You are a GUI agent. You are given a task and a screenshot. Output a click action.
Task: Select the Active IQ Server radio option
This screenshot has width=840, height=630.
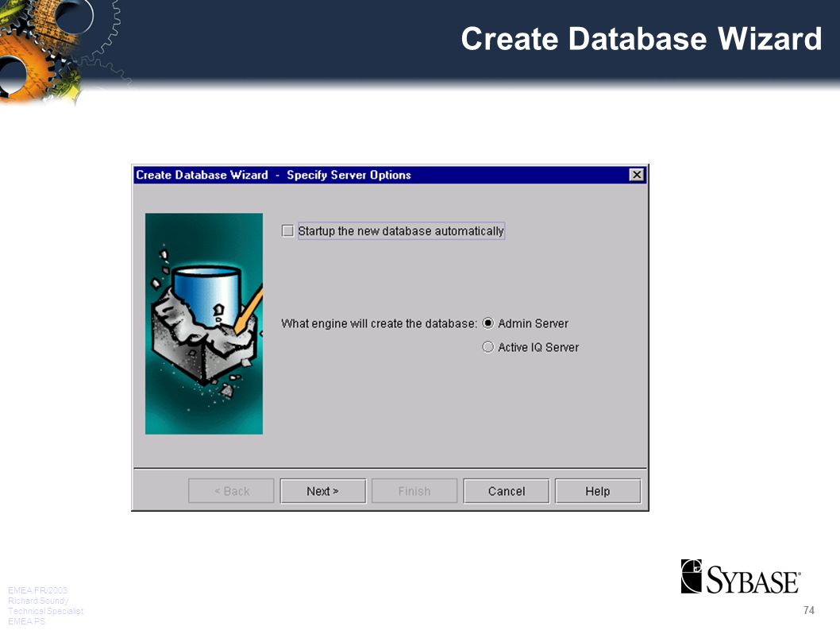[488, 347]
